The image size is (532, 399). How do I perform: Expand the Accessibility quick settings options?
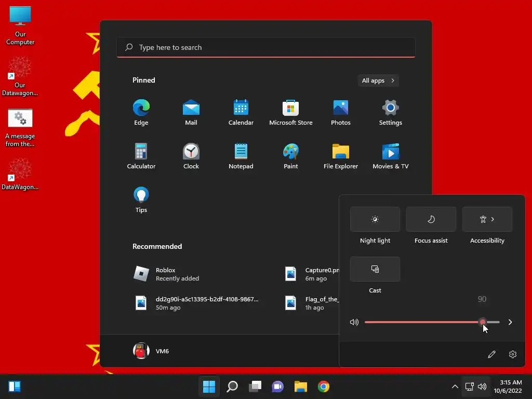[487, 219]
